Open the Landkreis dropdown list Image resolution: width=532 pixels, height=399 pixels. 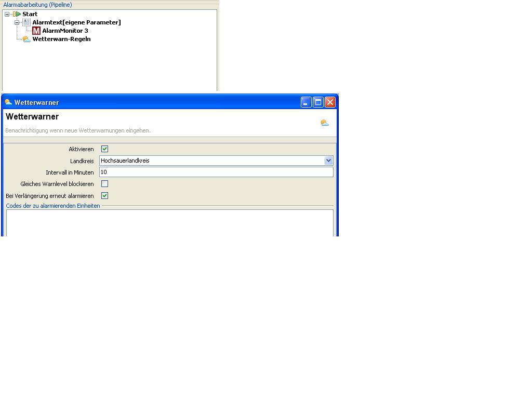click(328, 161)
